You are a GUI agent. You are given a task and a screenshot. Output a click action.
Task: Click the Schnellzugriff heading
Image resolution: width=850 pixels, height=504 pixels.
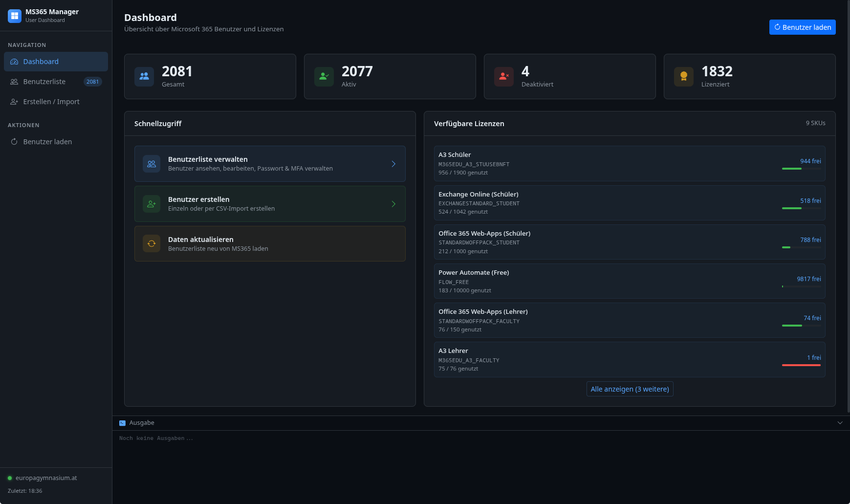pos(158,124)
